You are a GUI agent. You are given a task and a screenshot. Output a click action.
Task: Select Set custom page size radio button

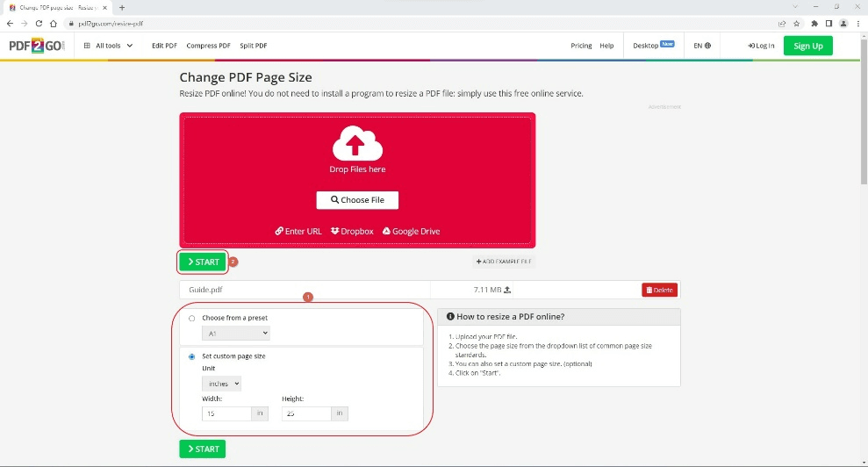pos(191,356)
